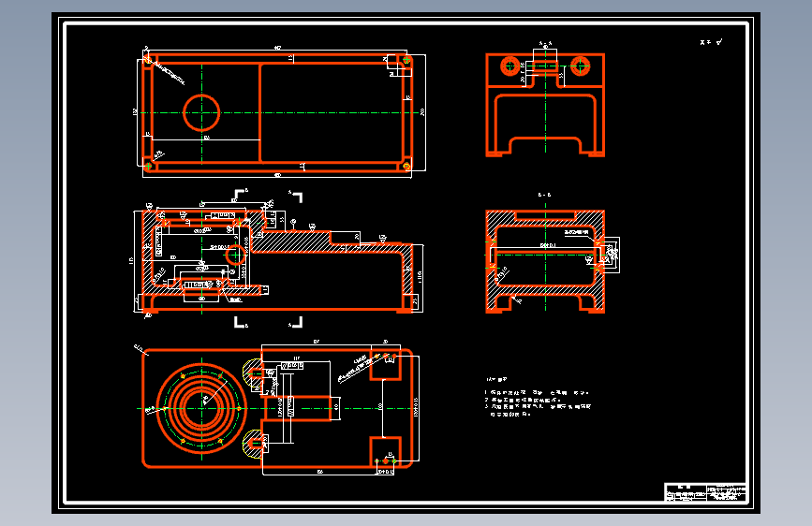Viewport: 812px width, 526px height.
Task: Select the small circle in the front section view
Action: 235,255
